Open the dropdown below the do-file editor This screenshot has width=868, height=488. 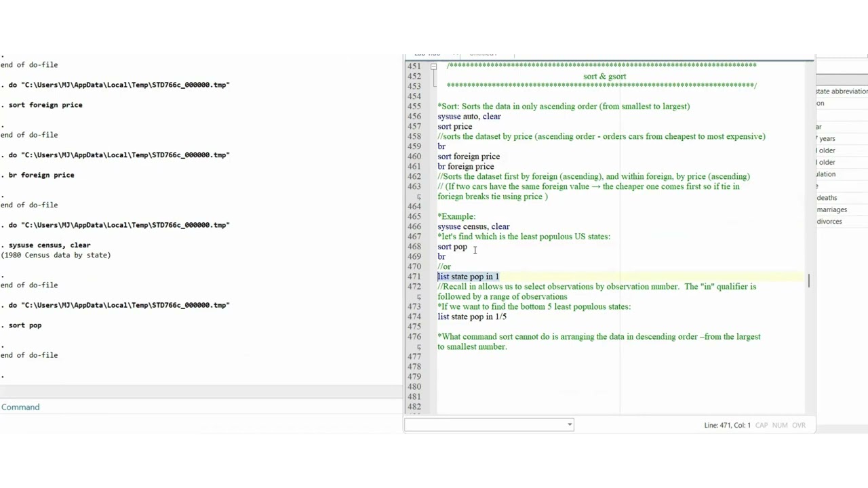tap(570, 425)
